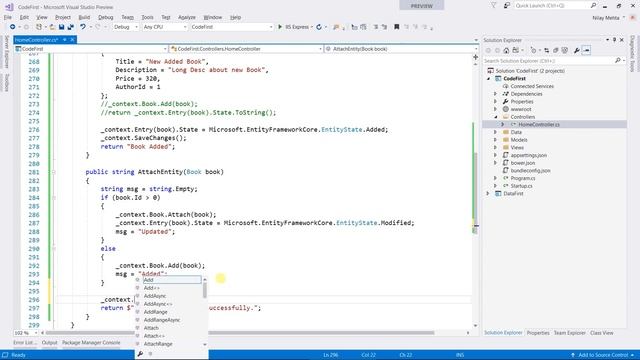Click Solution Explorer Sync with Active Document icon
Screen dimensions: 640x360
(x=547, y=50)
